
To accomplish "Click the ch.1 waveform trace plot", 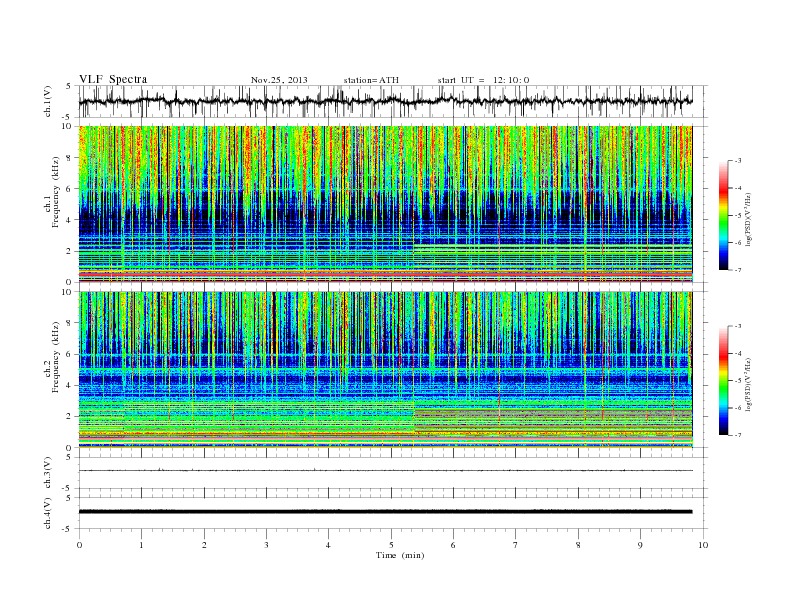I will (385, 101).
